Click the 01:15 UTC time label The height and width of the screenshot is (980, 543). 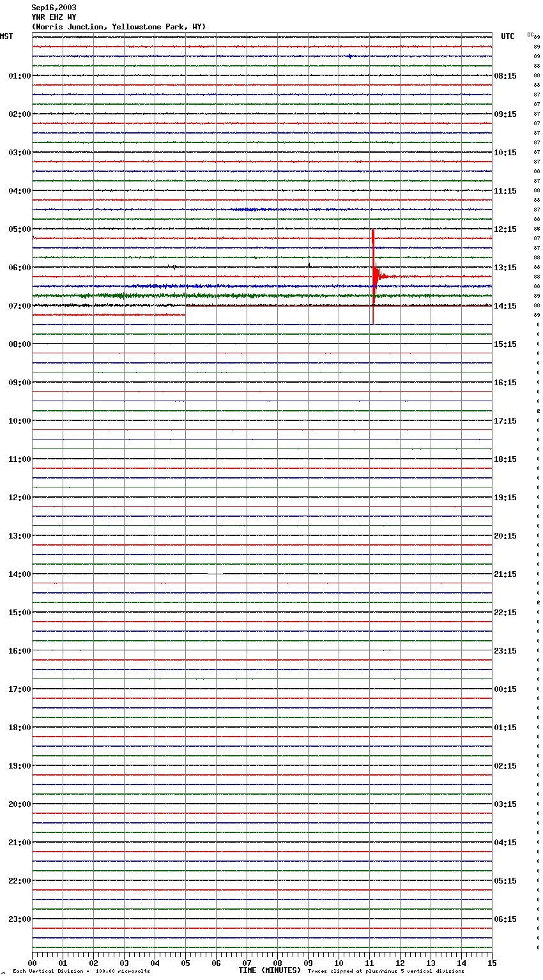coord(505,728)
